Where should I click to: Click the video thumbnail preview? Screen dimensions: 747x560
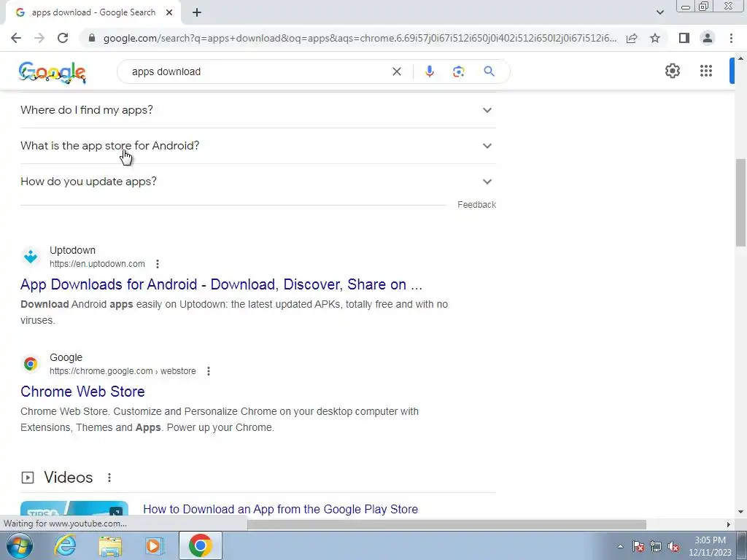click(74, 508)
